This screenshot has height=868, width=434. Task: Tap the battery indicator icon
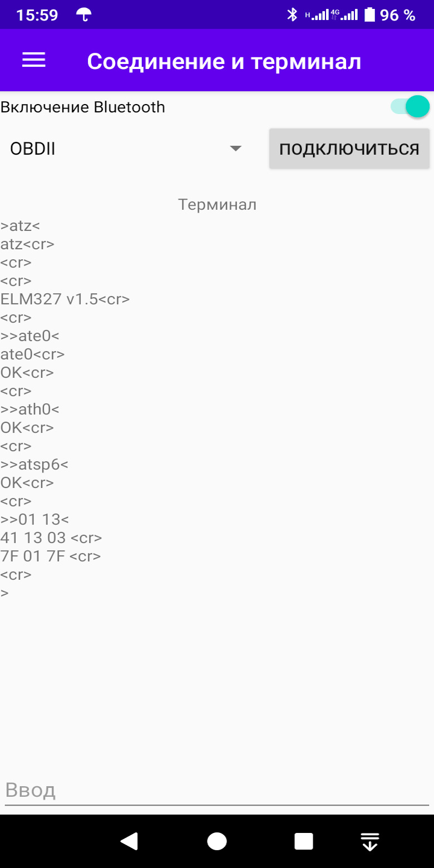(369, 15)
